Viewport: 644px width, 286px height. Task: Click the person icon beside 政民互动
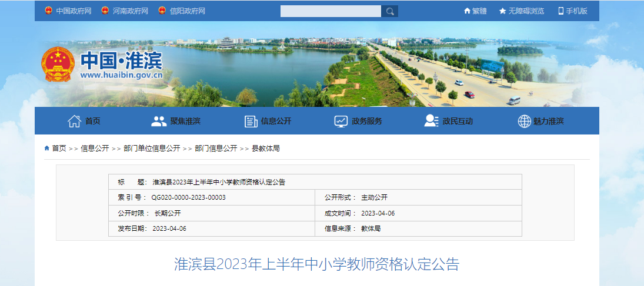coord(431,121)
